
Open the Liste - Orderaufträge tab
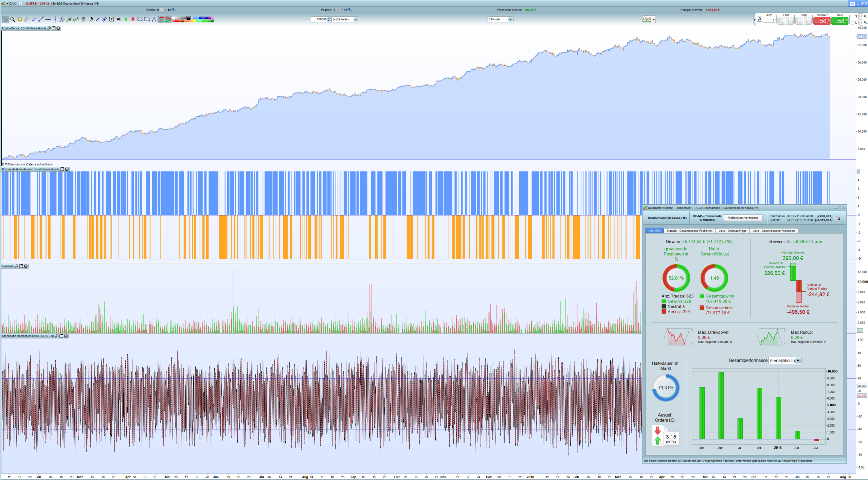pyautogui.click(x=732, y=231)
